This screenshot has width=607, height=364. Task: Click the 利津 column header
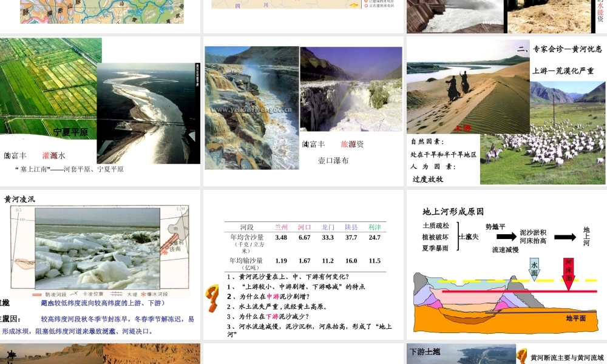point(375,227)
